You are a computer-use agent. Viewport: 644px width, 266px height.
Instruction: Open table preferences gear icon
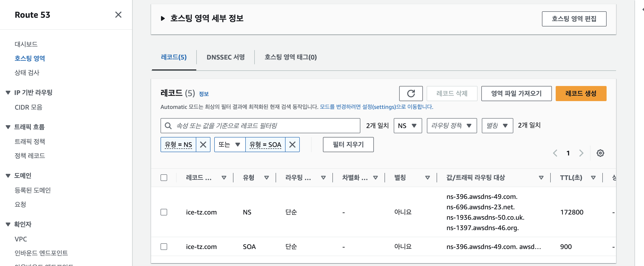[600, 153]
